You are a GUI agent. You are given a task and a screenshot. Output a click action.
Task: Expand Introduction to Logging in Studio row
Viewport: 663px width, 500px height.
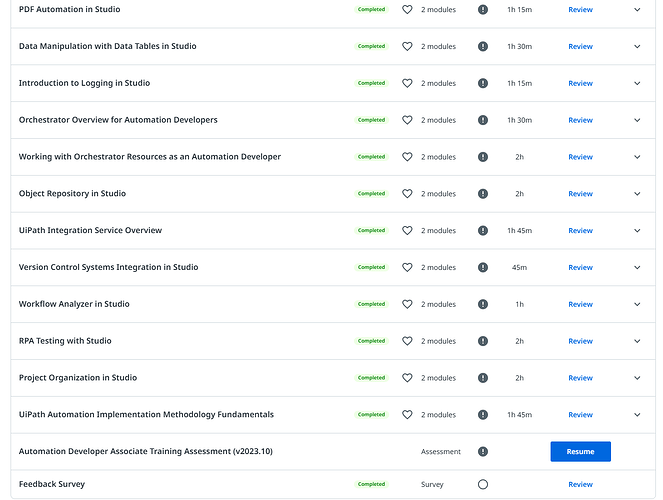[637, 83]
